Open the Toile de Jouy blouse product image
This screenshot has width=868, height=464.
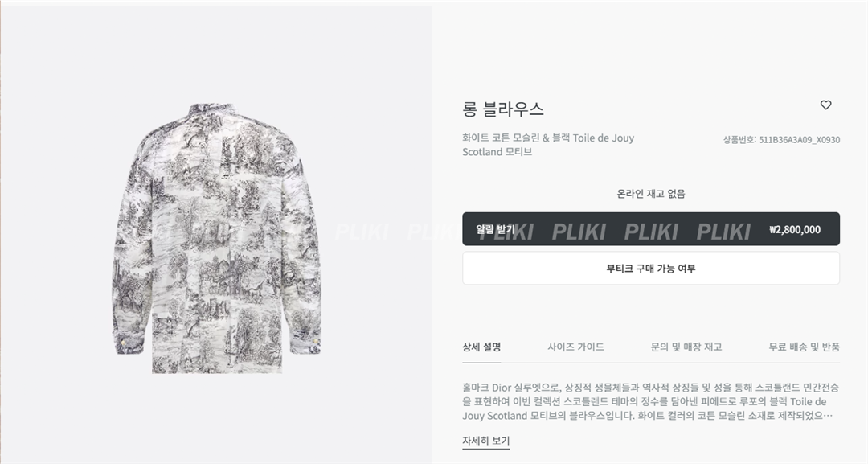[217, 238]
